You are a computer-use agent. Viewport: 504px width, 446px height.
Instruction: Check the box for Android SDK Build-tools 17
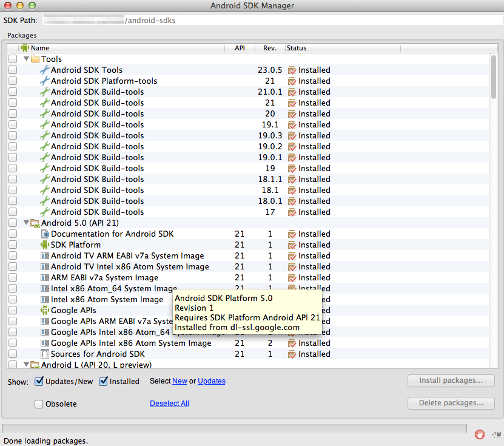13,212
